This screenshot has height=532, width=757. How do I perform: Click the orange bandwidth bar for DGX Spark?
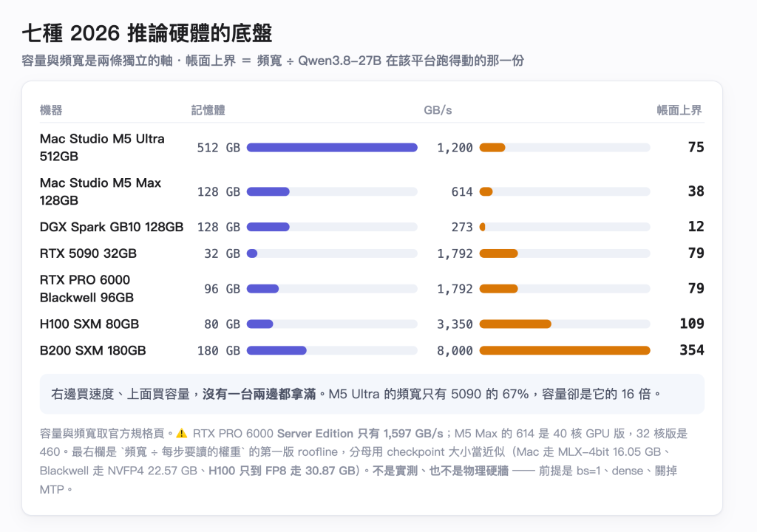(482, 227)
